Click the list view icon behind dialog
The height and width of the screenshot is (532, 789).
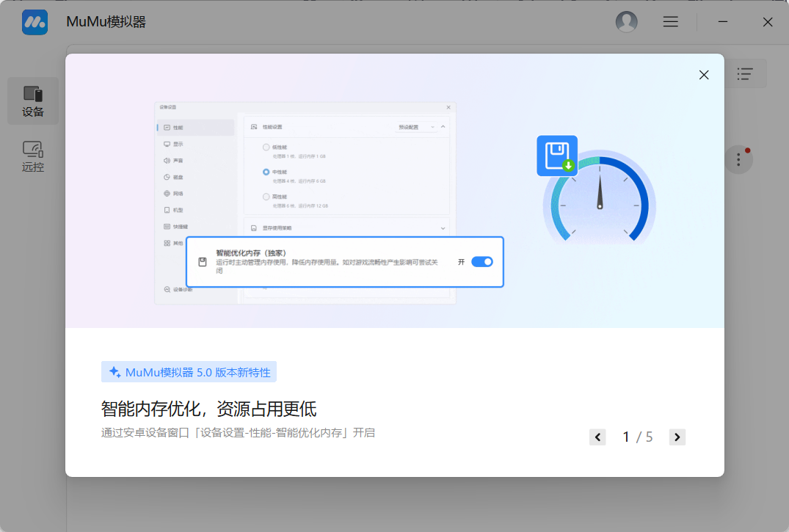tap(745, 74)
